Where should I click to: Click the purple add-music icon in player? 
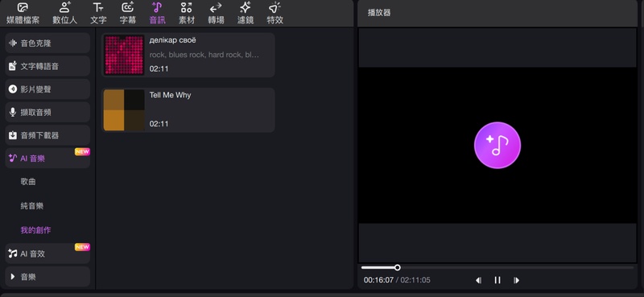pyautogui.click(x=497, y=145)
